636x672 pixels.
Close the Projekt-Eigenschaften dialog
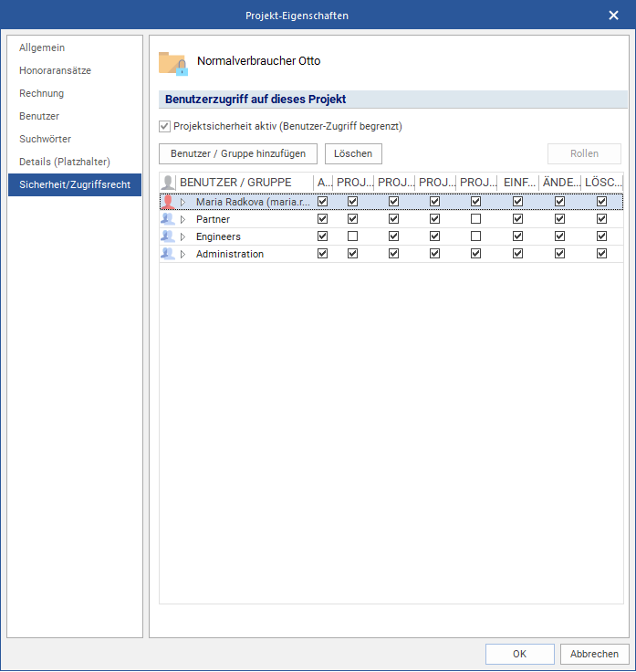pos(613,16)
